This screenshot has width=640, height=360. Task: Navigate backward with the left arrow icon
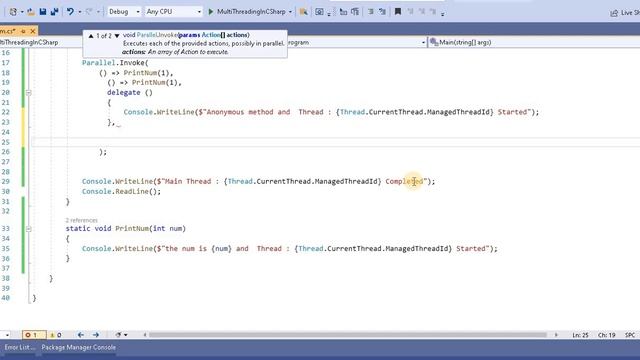point(80,335)
